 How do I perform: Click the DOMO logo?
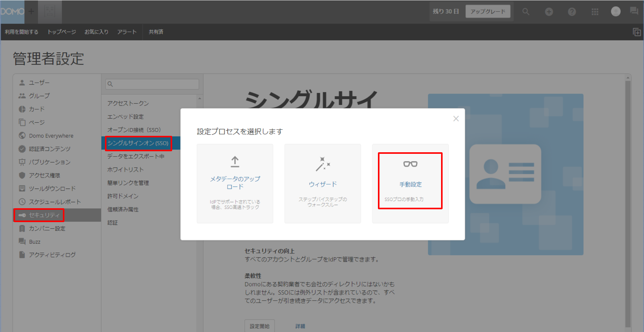(12, 12)
